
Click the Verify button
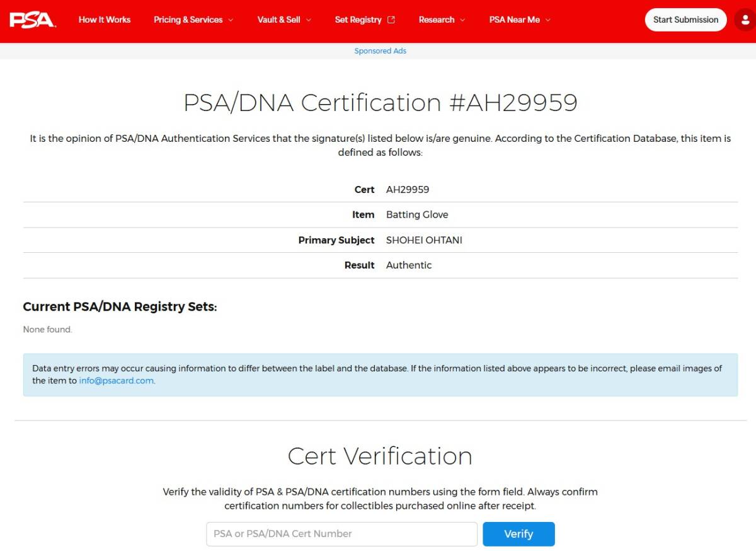pos(518,534)
